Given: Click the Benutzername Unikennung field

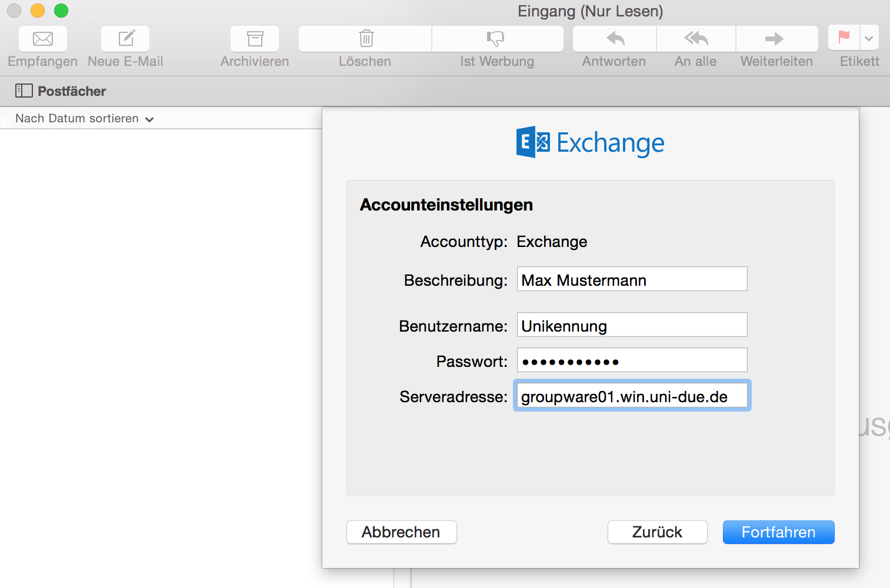Looking at the screenshot, I should tap(631, 325).
